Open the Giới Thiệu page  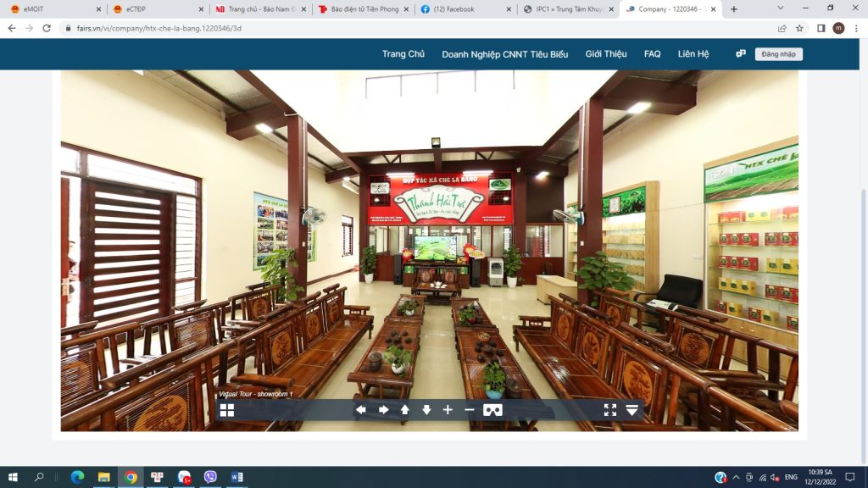(606, 54)
